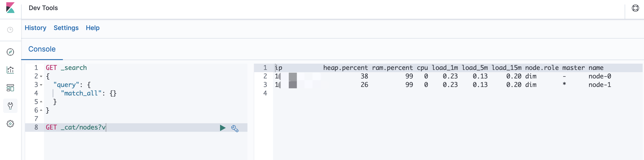This screenshot has height=160, width=644.
Task: Click the Kibana logo icon
Action: 10,8
